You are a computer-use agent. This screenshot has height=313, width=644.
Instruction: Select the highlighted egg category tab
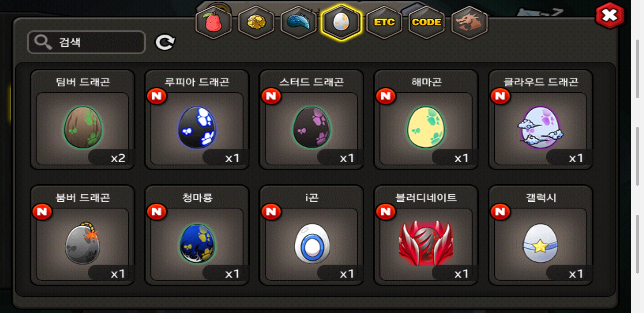tap(341, 23)
